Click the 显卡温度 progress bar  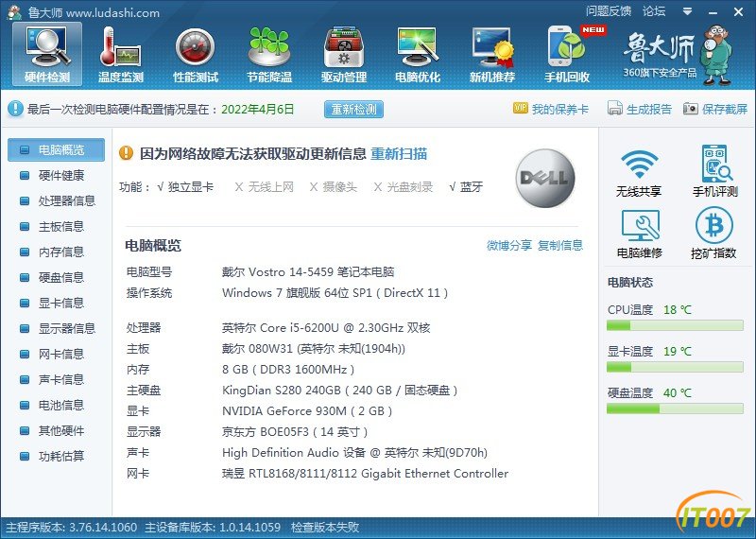(675, 368)
